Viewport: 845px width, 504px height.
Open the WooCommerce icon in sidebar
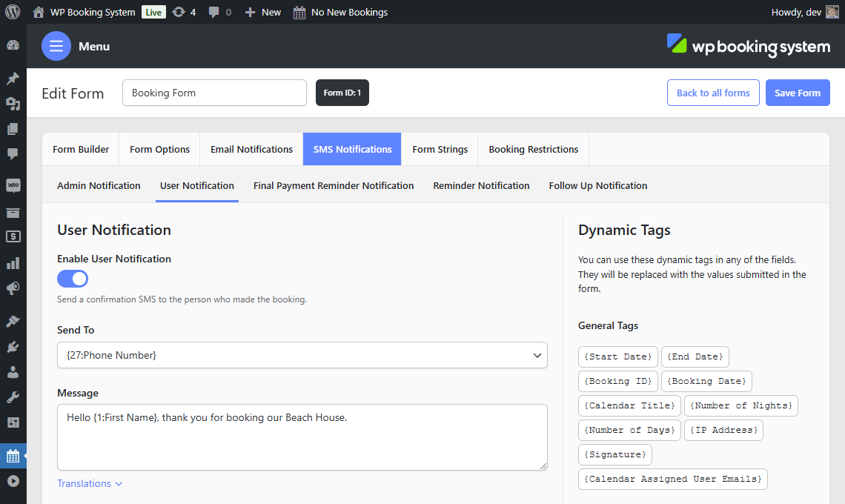coord(13,185)
